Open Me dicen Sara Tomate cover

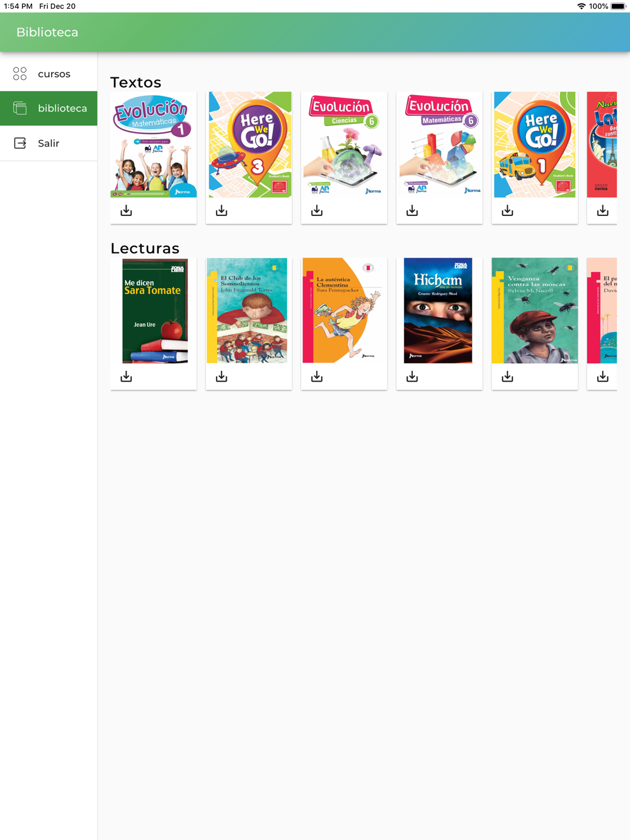[155, 310]
